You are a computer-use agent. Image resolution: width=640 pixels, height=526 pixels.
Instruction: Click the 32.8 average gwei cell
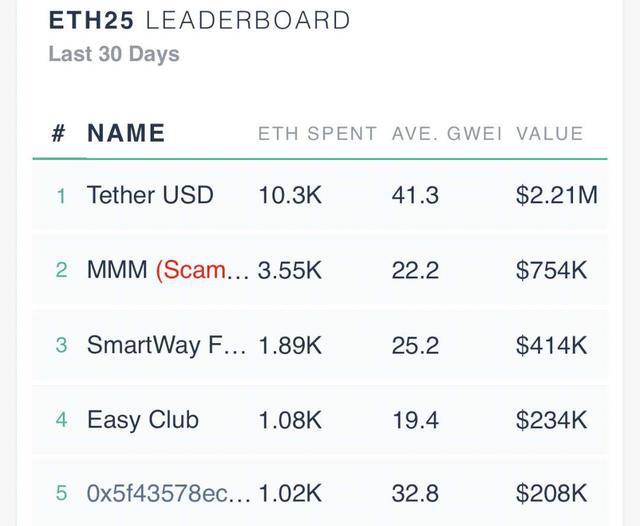(x=415, y=493)
